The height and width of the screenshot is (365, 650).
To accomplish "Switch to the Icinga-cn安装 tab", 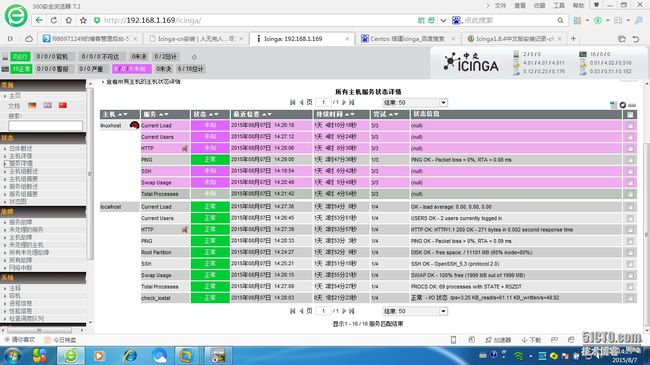I will pyautogui.click(x=196, y=39).
